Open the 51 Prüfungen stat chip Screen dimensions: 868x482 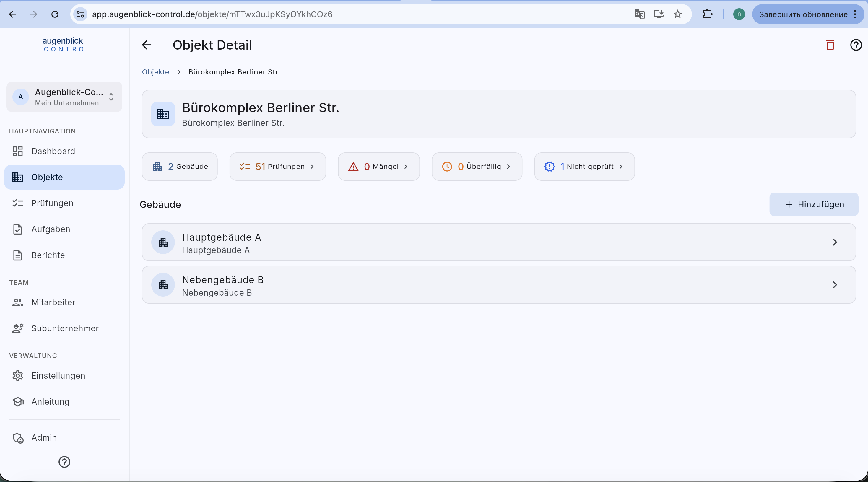click(278, 166)
